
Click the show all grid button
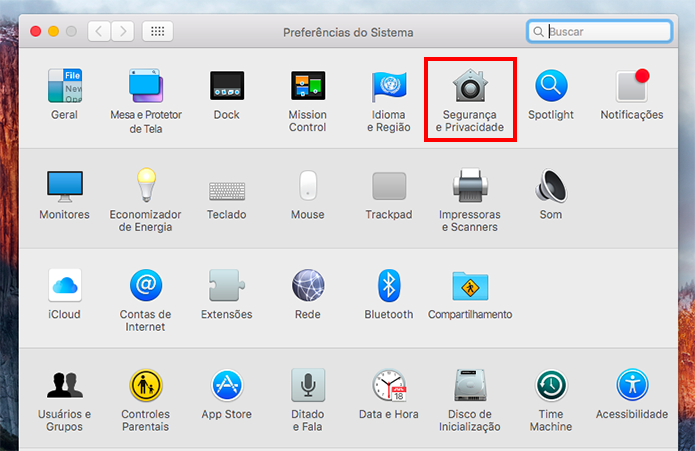point(158,31)
